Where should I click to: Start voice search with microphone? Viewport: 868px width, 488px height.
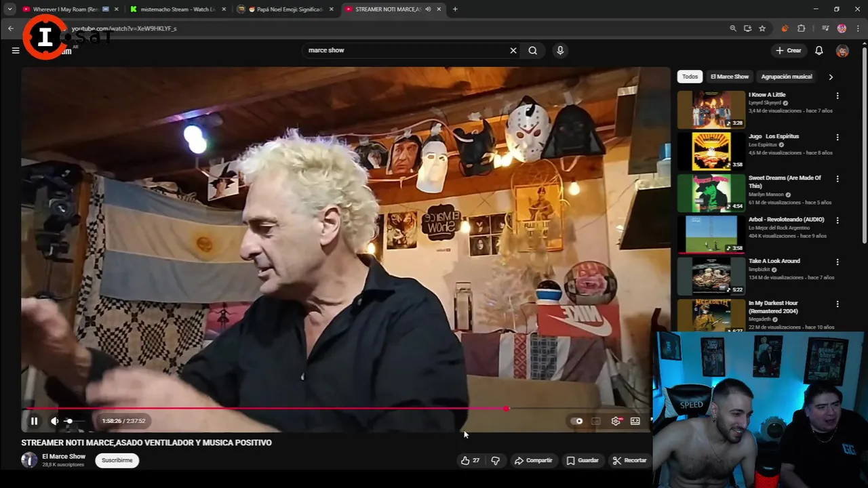click(560, 50)
